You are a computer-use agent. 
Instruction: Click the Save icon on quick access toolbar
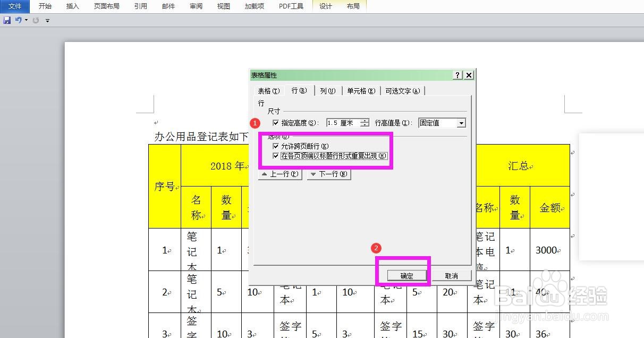[7, 20]
